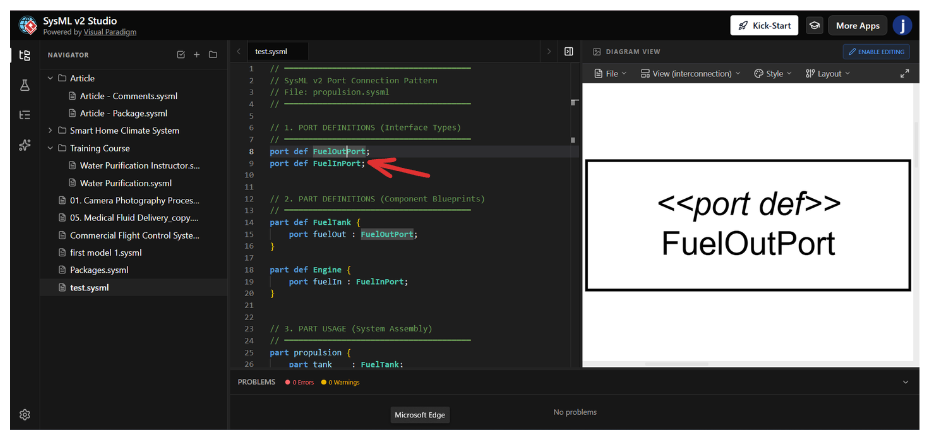Expand the Smart Home Climate System chevron

[50, 130]
